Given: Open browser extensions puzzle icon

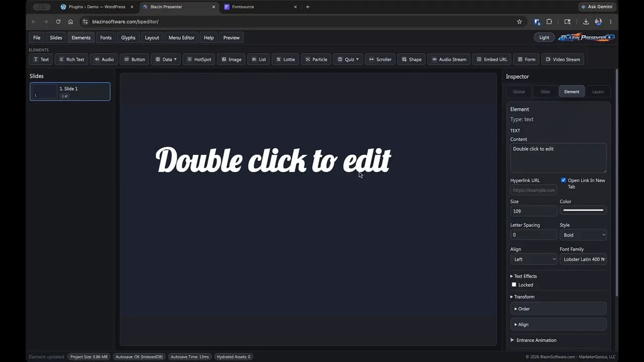Looking at the screenshot, I should [549, 22].
